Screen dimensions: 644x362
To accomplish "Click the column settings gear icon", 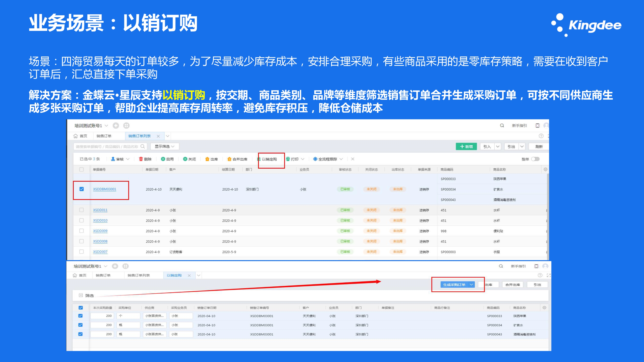I will point(545,169).
